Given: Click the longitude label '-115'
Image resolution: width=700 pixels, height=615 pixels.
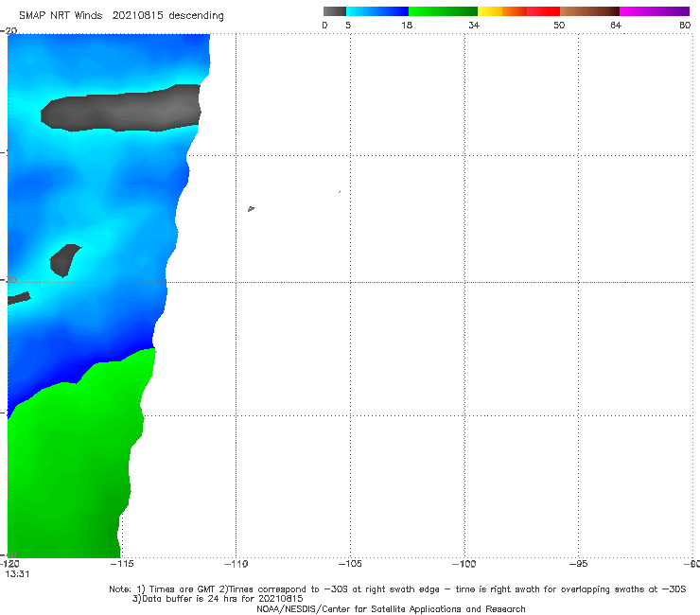Looking at the screenshot, I should point(122,564).
